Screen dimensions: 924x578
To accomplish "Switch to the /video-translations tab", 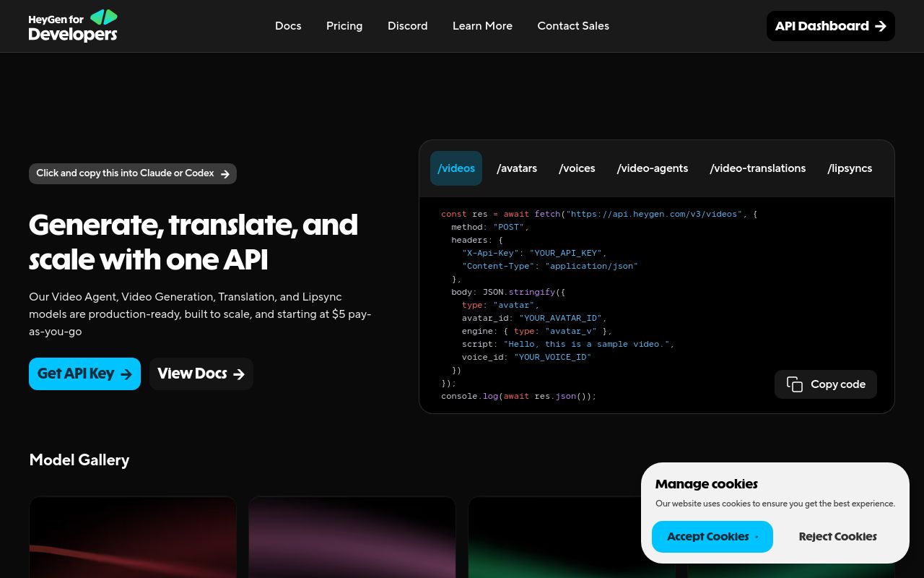I will [758, 168].
